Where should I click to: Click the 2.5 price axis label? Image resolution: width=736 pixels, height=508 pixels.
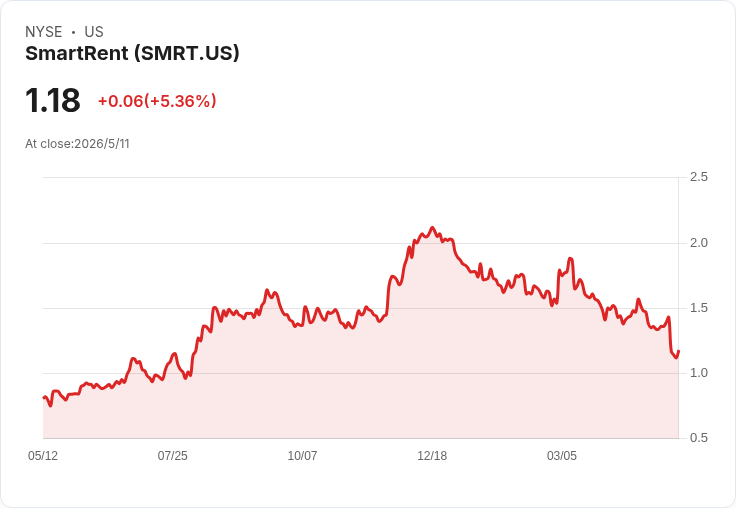[698, 177]
